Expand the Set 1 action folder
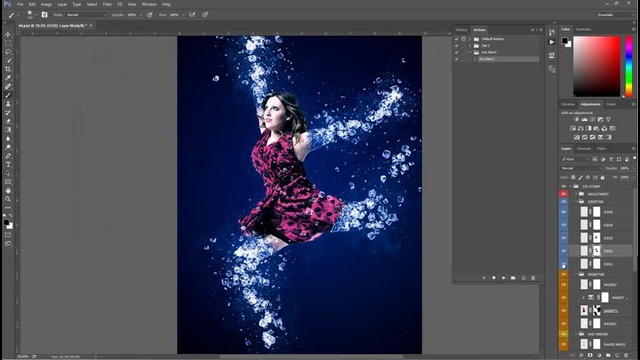Screen dimensions: 640x360 (x=470, y=46)
